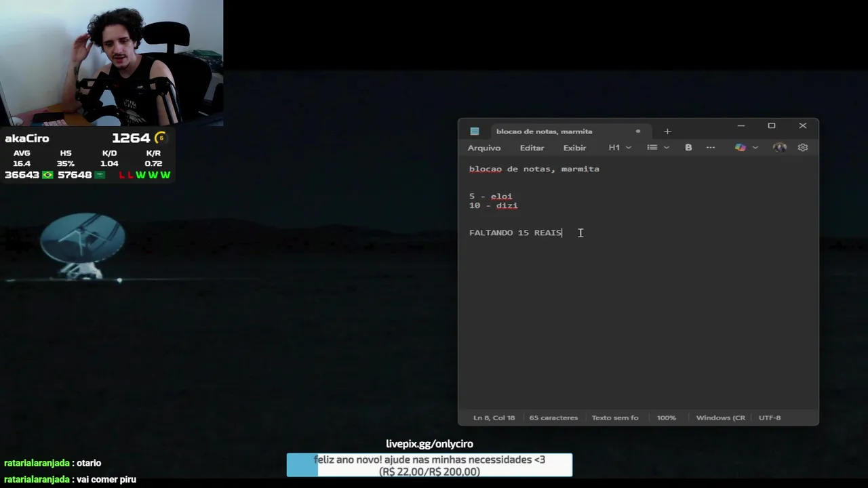This screenshot has width=868, height=488.
Task: Click the 'FALTANDO 15 REAIS' line
Action: (x=515, y=232)
